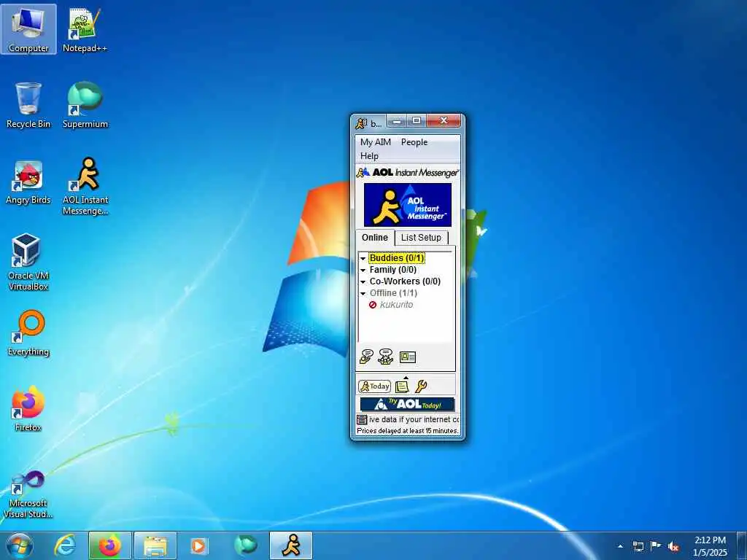747x560 pixels.
Task: Open Internet Explorer from the taskbar
Action: (x=65, y=545)
